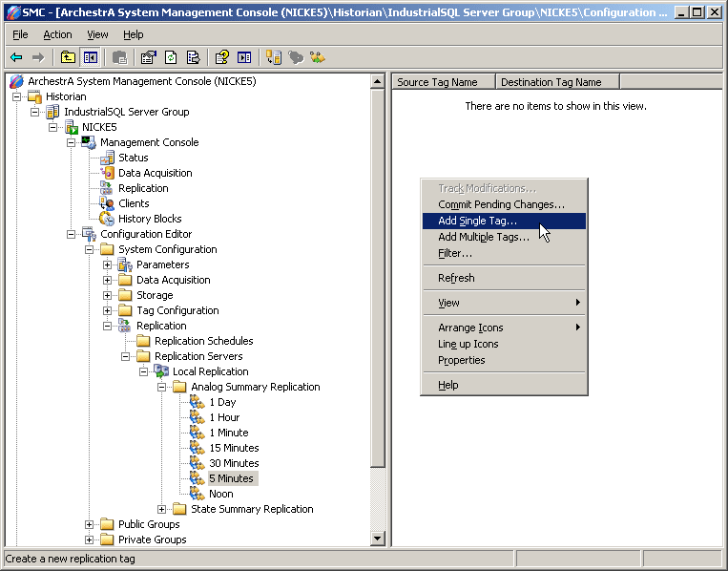Click the Configuration Editor node icon
This screenshot has height=571, width=728.
pyautogui.click(x=89, y=234)
